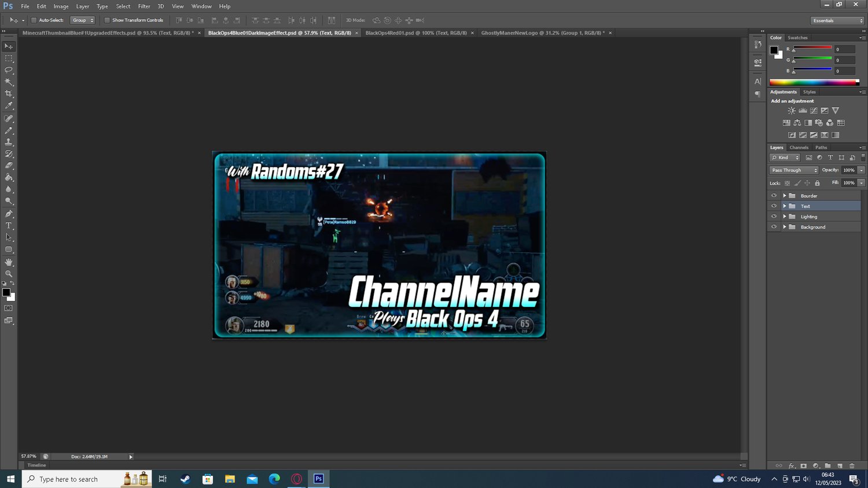Image resolution: width=868 pixels, height=488 pixels.
Task: Select the Dodge tool
Action: tap(9, 201)
